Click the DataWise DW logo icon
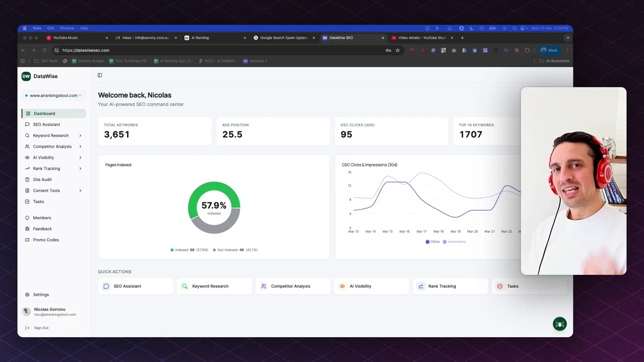This screenshot has width=644, height=362. click(x=26, y=76)
